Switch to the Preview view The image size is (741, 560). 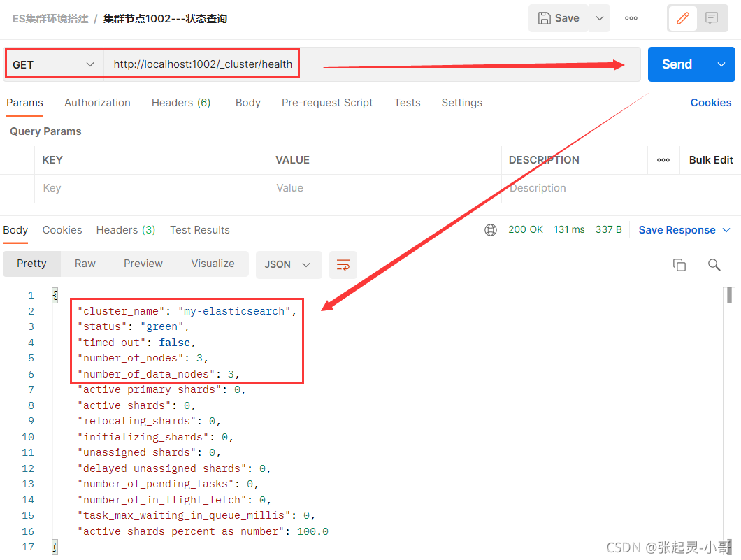143,264
